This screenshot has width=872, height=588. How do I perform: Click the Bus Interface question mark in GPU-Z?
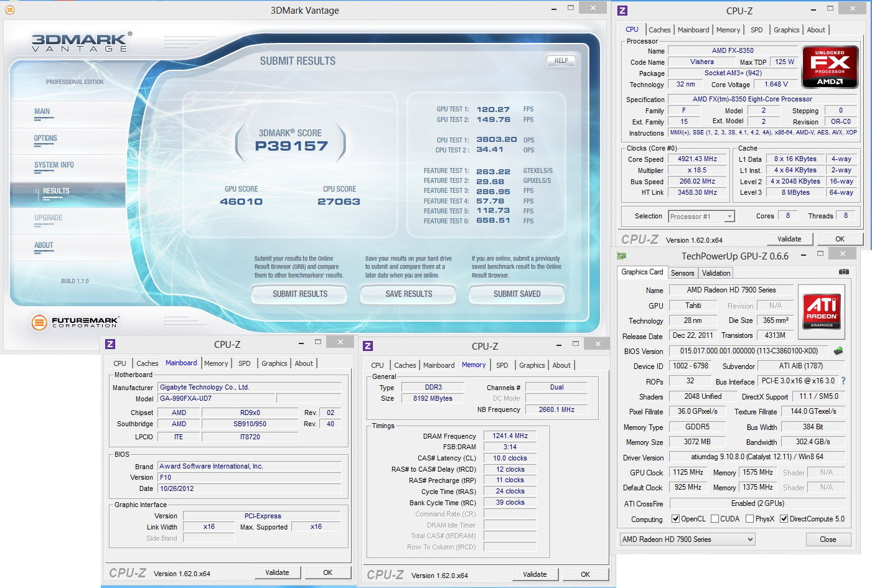pyautogui.click(x=843, y=381)
